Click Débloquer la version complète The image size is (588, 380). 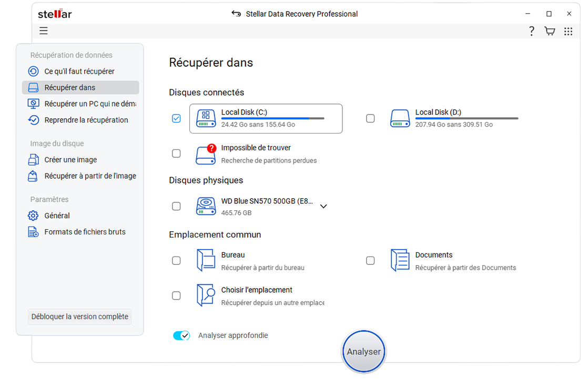tap(79, 316)
